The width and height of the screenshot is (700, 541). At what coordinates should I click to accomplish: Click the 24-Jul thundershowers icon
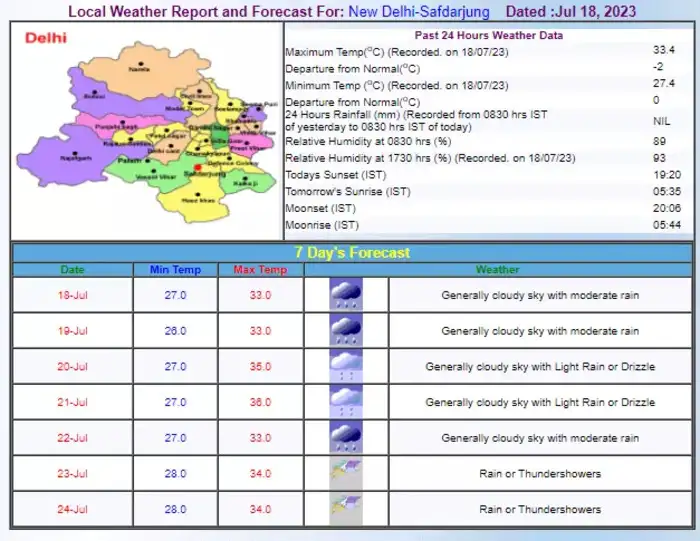pos(346,509)
